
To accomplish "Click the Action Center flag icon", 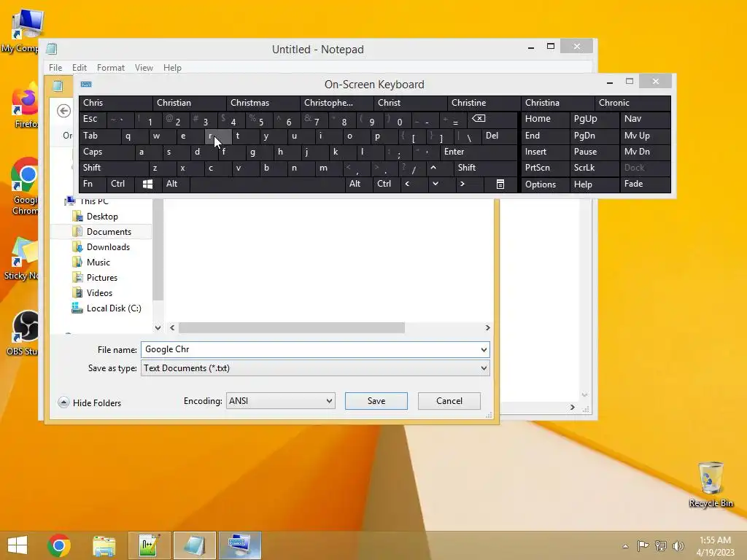I will [x=643, y=545].
